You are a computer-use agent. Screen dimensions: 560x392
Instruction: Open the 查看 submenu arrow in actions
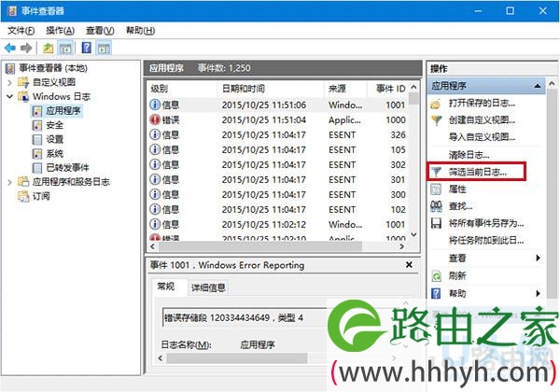[538, 258]
